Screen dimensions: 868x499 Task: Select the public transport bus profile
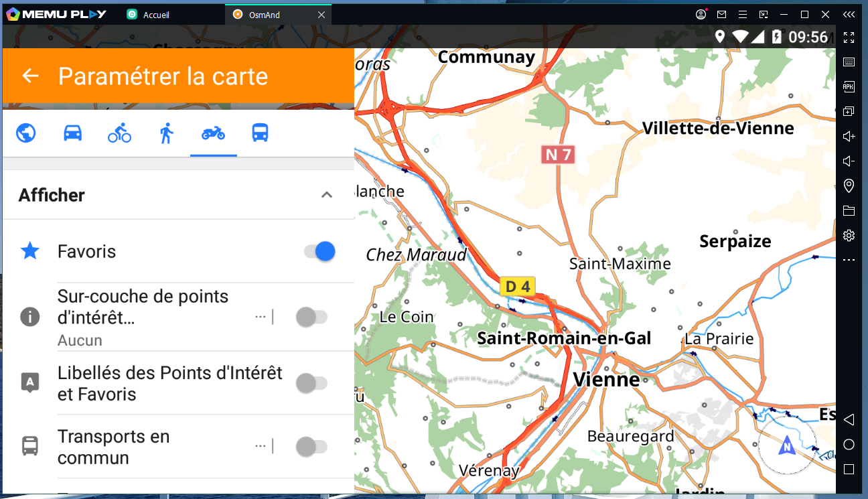pos(260,133)
